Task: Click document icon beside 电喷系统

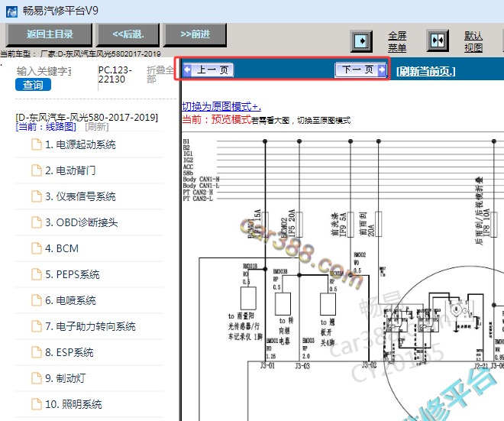Action: pos(37,300)
